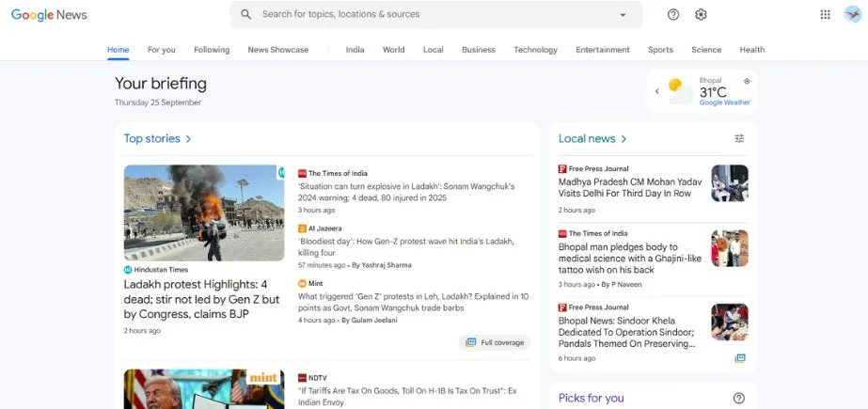
Task: Click The Times of India icon in Top stories
Action: click(302, 173)
